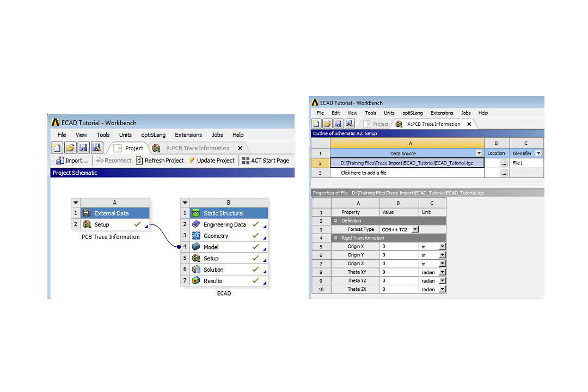Viewport: 588px width, 392px height.
Task: Select the Engineering Data cell
Action: [229, 224]
